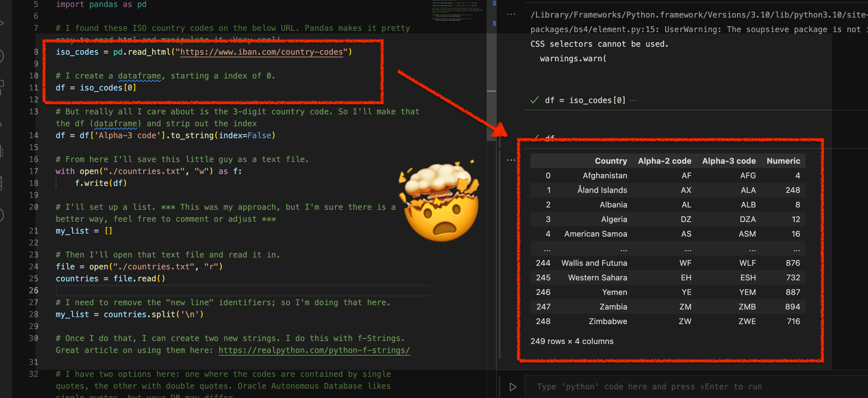The width and height of the screenshot is (868, 398).
Task: Select the Country column header in the table
Action: [x=611, y=161]
